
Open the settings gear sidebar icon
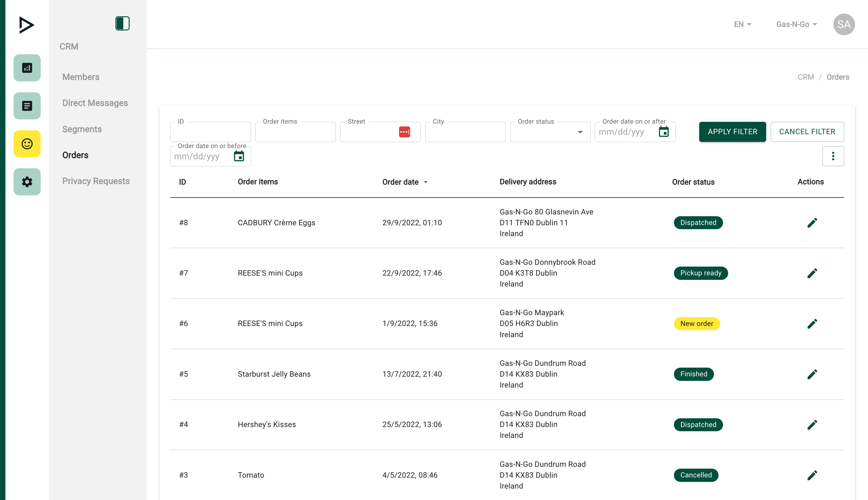point(27,182)
